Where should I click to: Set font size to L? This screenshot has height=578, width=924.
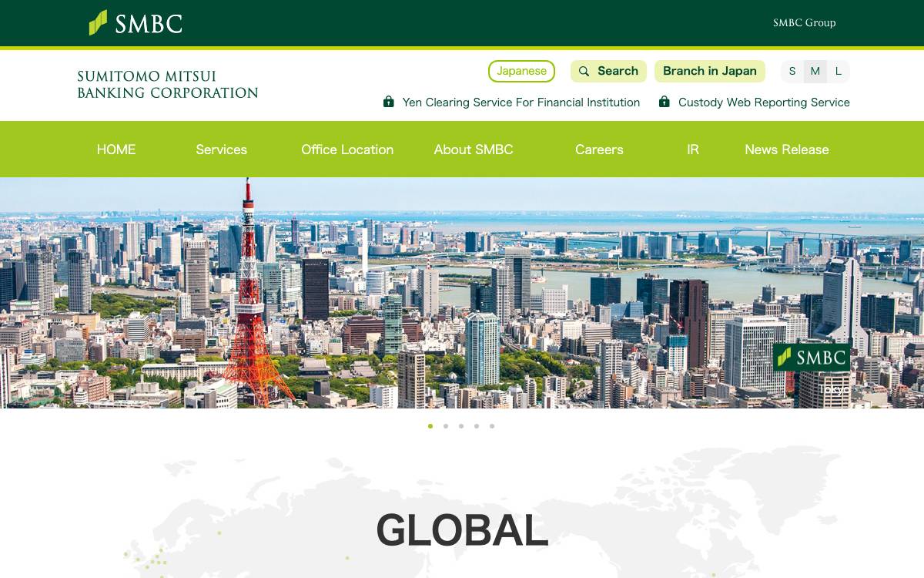839,72
